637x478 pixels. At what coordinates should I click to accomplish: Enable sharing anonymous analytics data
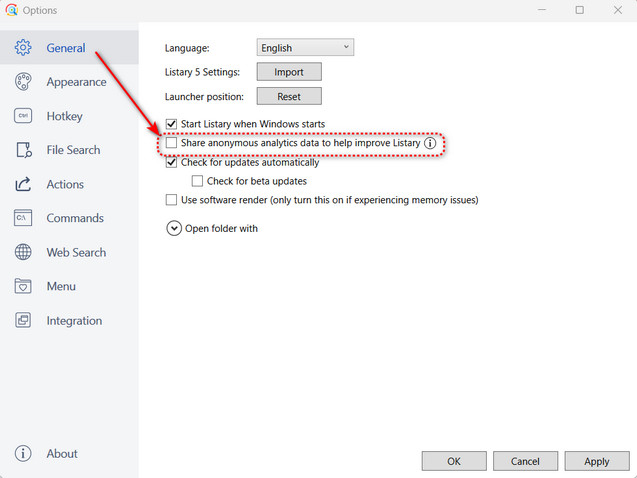171,144
